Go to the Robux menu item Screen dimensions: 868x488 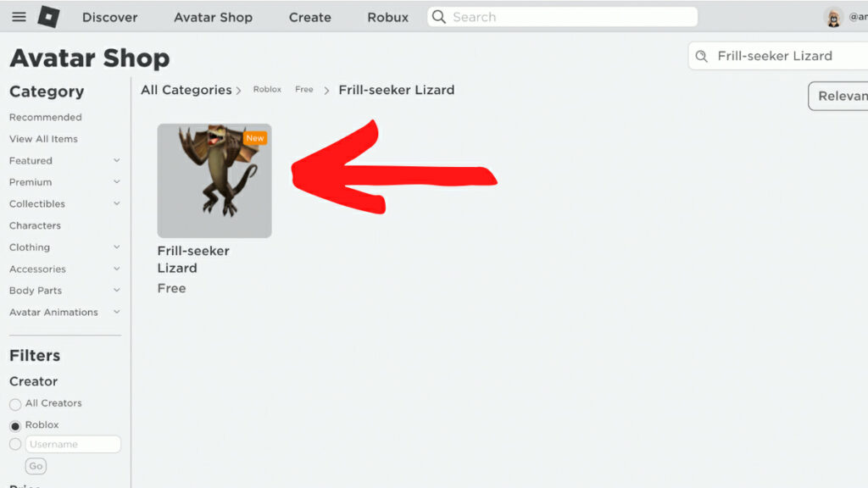click(388, 17)
